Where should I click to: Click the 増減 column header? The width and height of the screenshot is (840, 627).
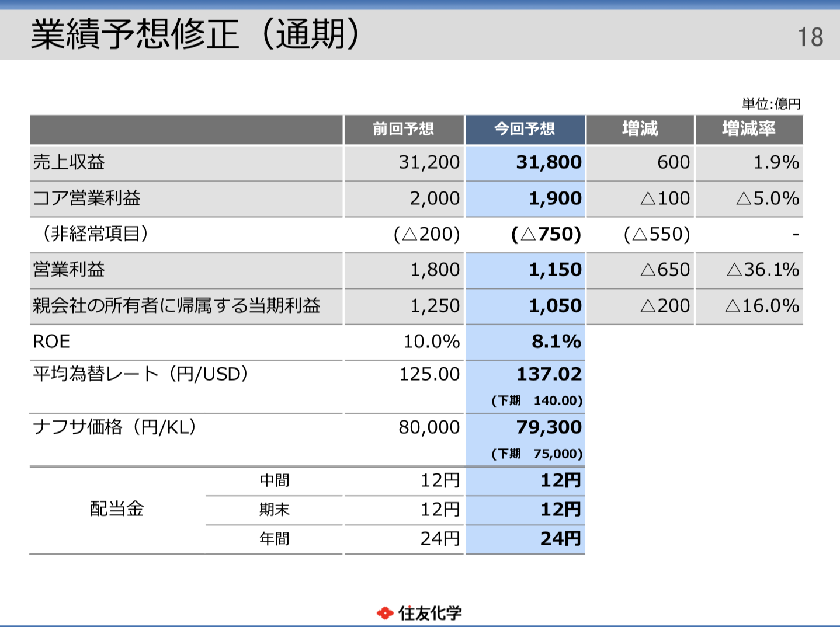(x=640, y=129)
